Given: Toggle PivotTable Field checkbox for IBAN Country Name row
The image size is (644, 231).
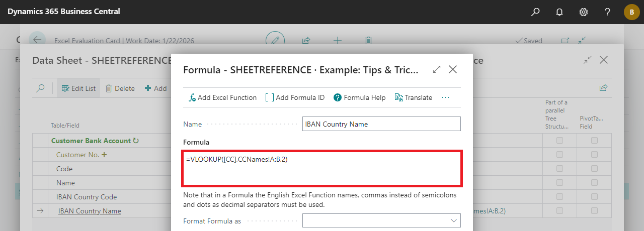Looking at the screenshot, I should point(595,211).
